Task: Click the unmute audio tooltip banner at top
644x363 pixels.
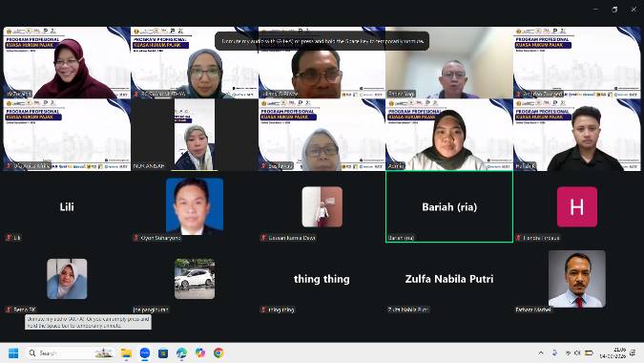Action: 322,41
